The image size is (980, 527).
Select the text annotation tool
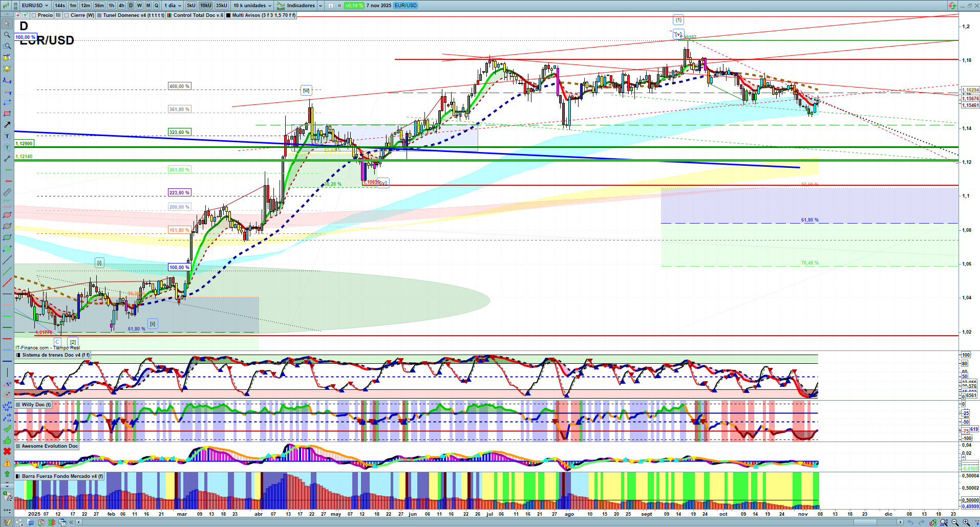click(x=7, y=136)
